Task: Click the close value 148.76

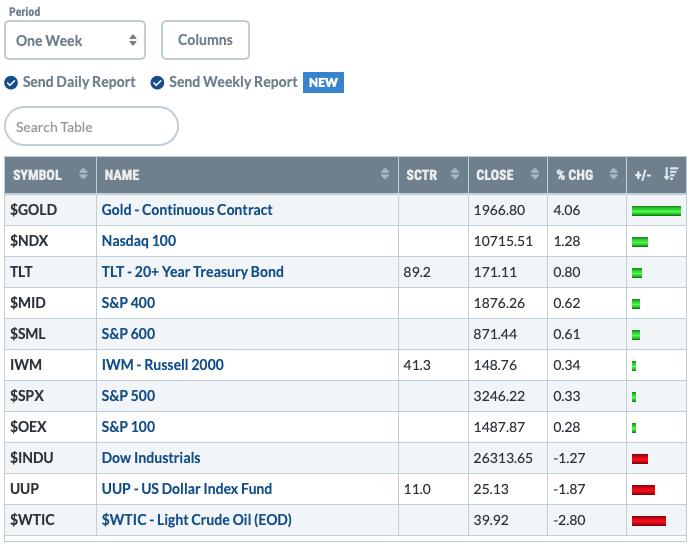Action: point(495,365)
